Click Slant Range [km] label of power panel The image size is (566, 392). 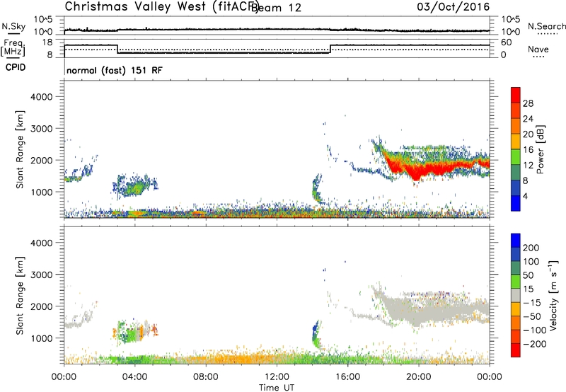(20, 149)
